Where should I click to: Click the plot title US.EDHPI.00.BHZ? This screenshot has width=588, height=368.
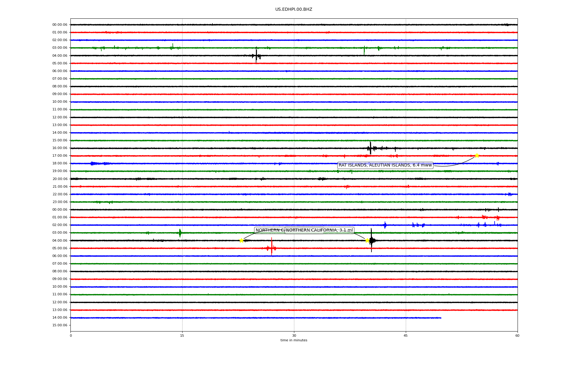(293, 10)
